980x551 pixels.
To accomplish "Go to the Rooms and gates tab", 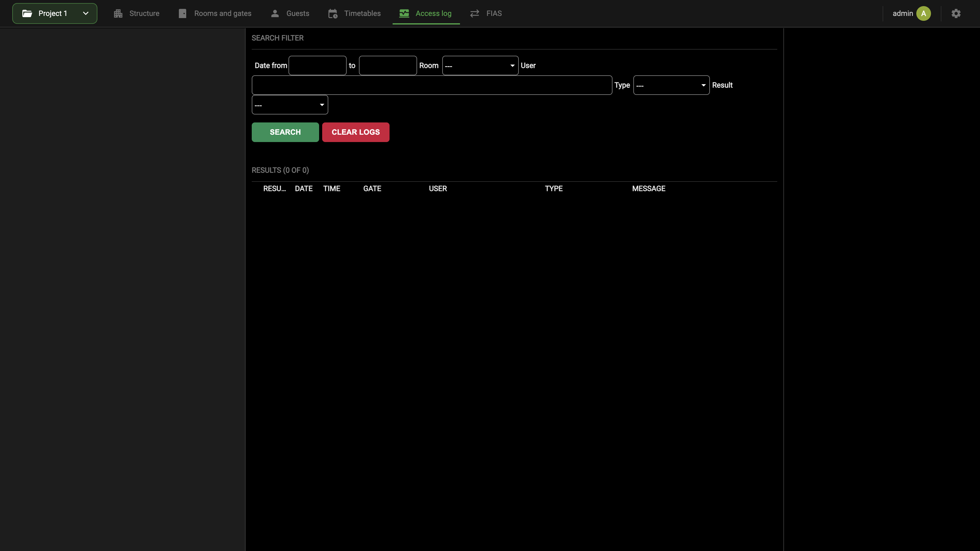I will tap(215, 14).
